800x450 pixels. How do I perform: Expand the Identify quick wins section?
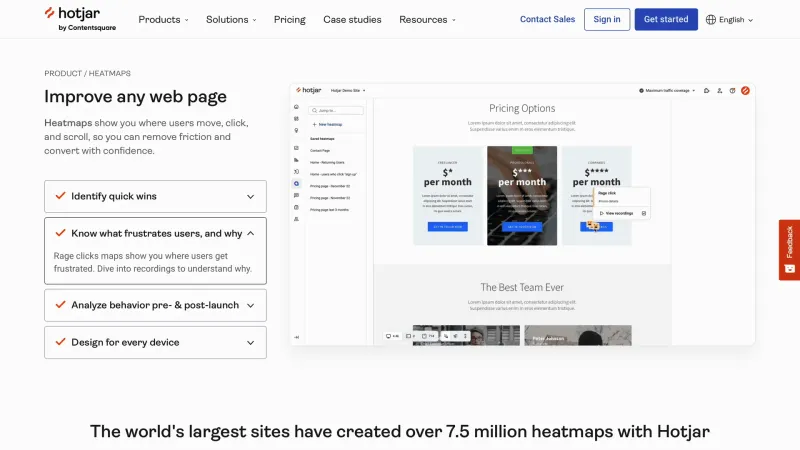point(155,196)
